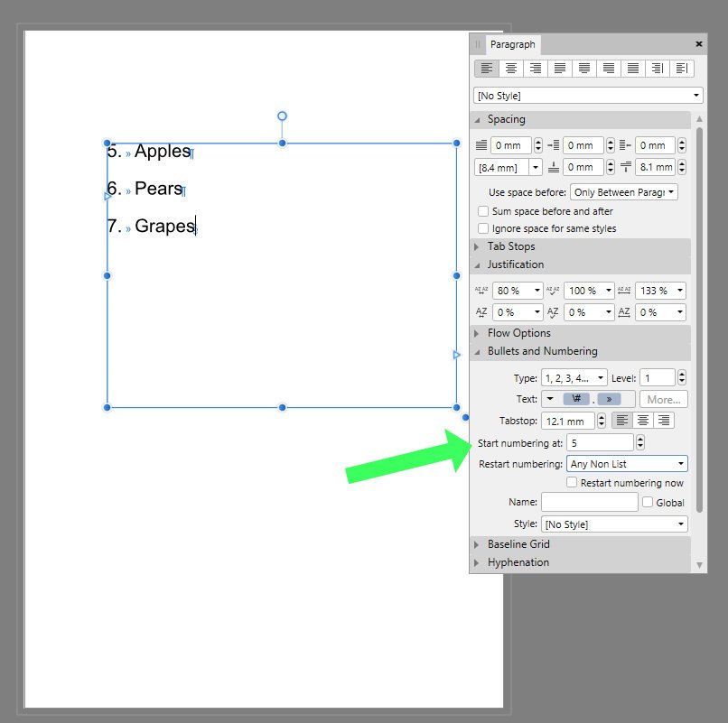The image size is (728, 723).
Task: Collapse the Spacing section
Action: [477, 120]
